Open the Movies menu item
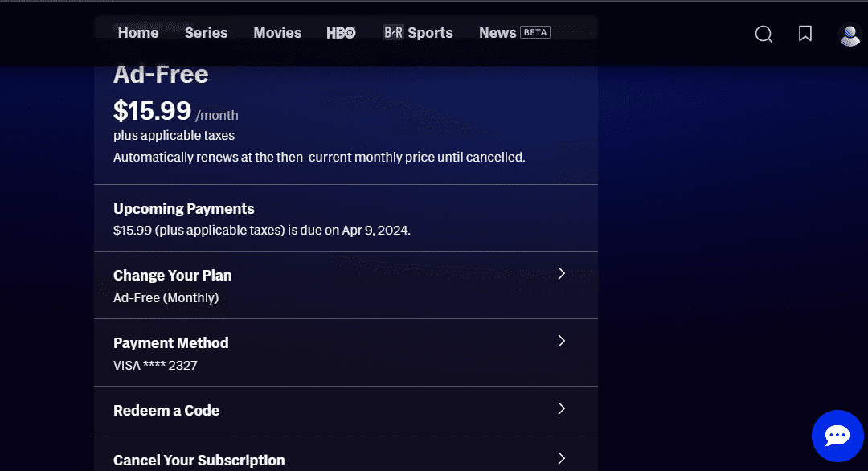 tap(277, 33)
